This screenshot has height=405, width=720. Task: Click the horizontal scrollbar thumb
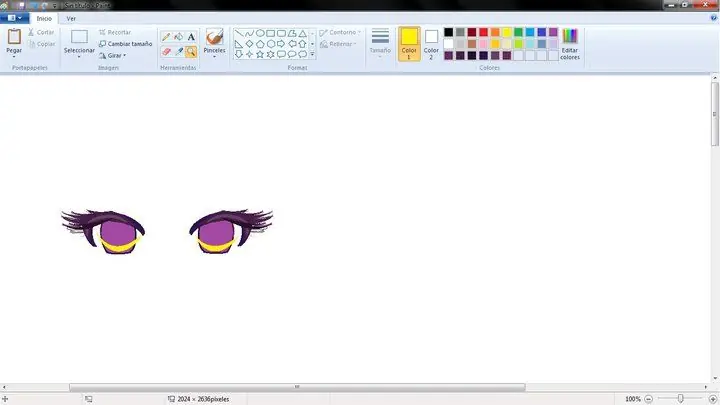coord(297,387)
